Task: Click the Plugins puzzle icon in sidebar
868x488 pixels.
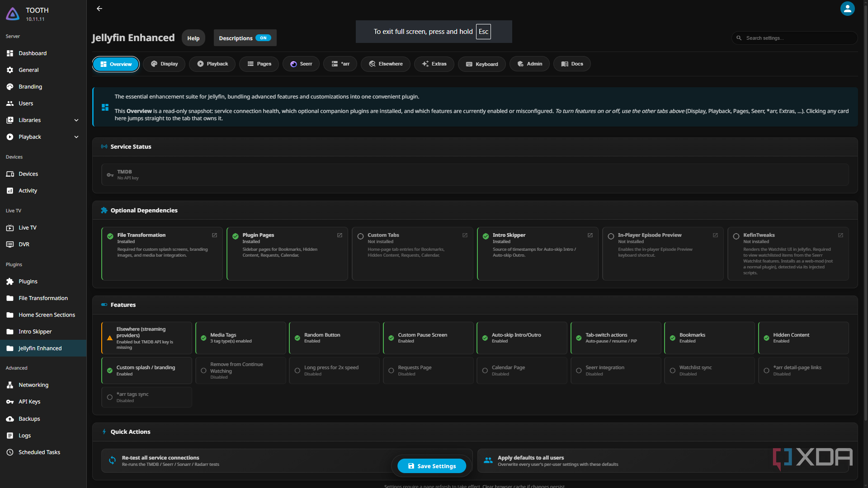Action: [10, 282]
